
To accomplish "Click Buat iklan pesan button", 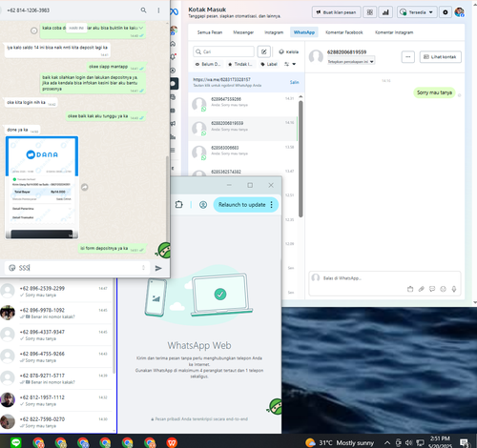I will [x=336, y=12].
